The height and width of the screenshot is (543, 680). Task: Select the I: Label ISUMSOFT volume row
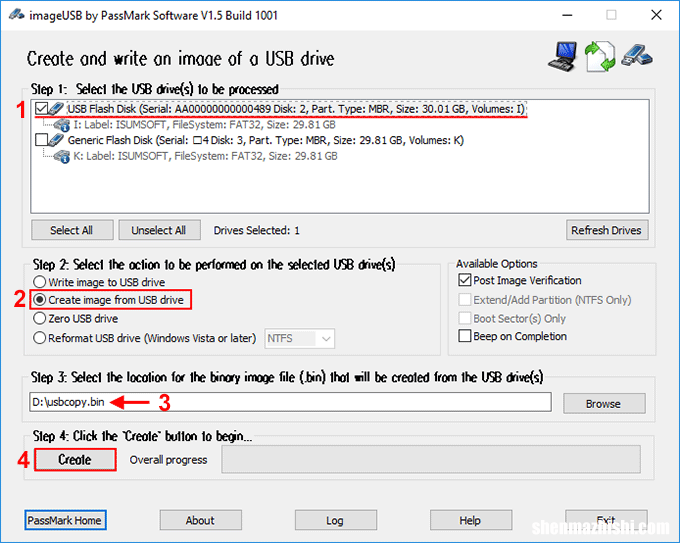coord(205,125)
